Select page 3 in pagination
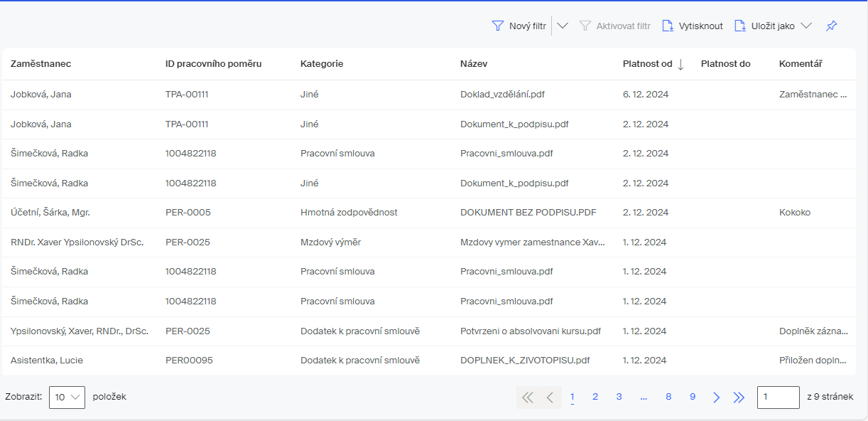Viewport: 868px width, 421px height. pos(619,397)
